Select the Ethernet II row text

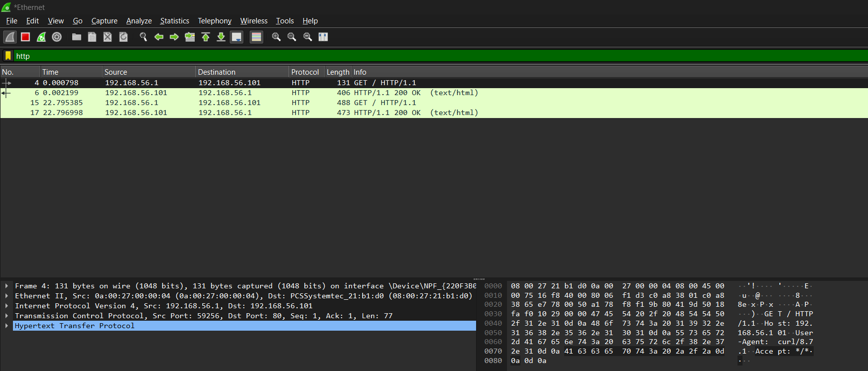(x=244, y=296)
